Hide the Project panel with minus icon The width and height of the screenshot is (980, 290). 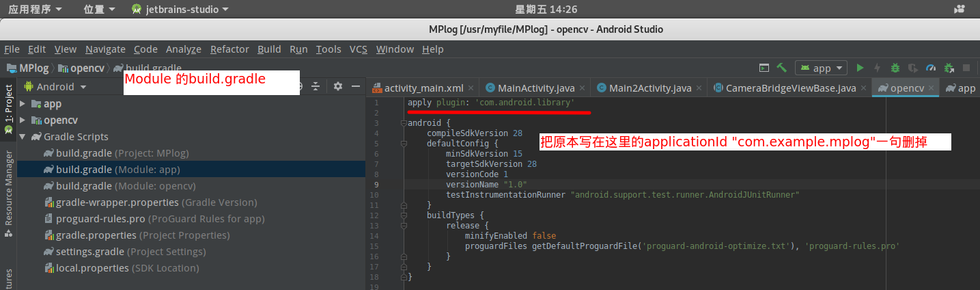[x=355, y=87]
